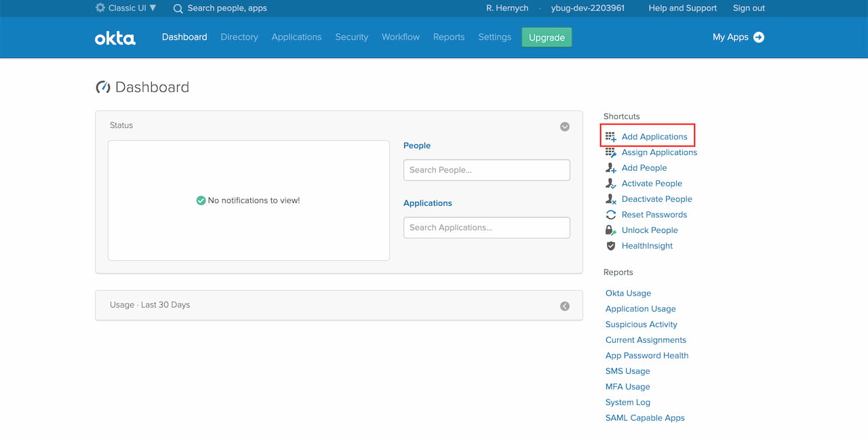Open the Settings menu
The height and width of the screenshot is (441, 868).
point(494,37)
